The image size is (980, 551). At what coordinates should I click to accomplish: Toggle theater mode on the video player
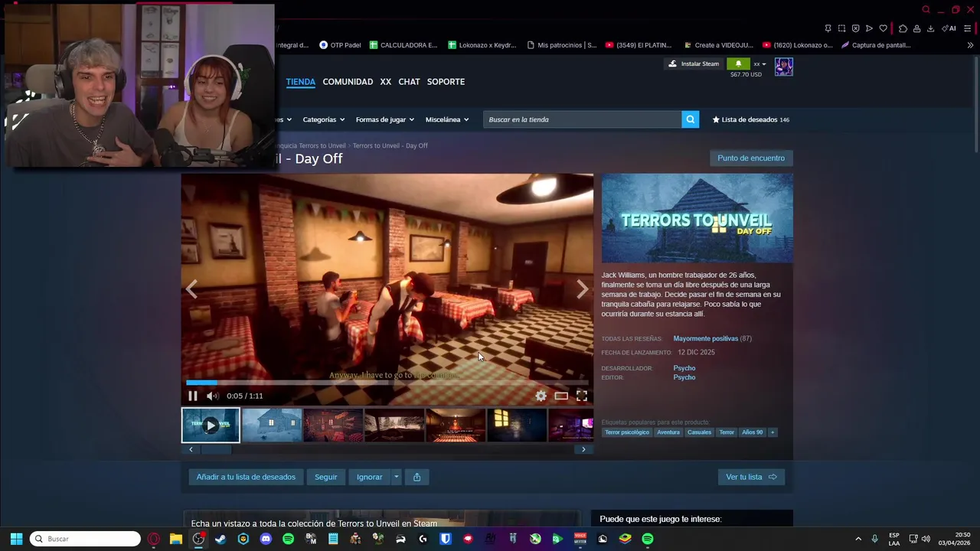(561, 396)
